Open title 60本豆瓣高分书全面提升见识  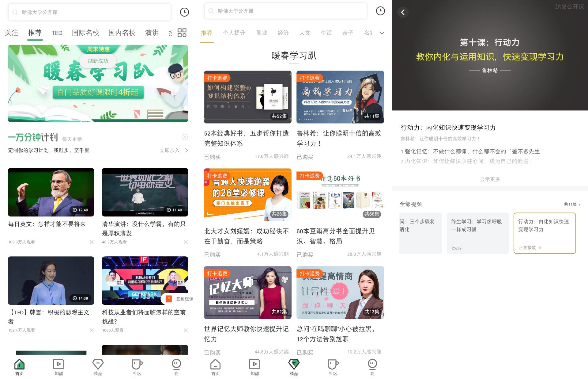tap(336, 236)
